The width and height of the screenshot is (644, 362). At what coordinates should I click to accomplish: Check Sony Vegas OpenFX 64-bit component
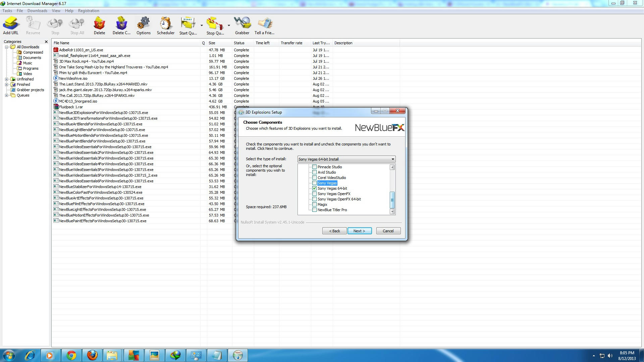tap(314, 199)
